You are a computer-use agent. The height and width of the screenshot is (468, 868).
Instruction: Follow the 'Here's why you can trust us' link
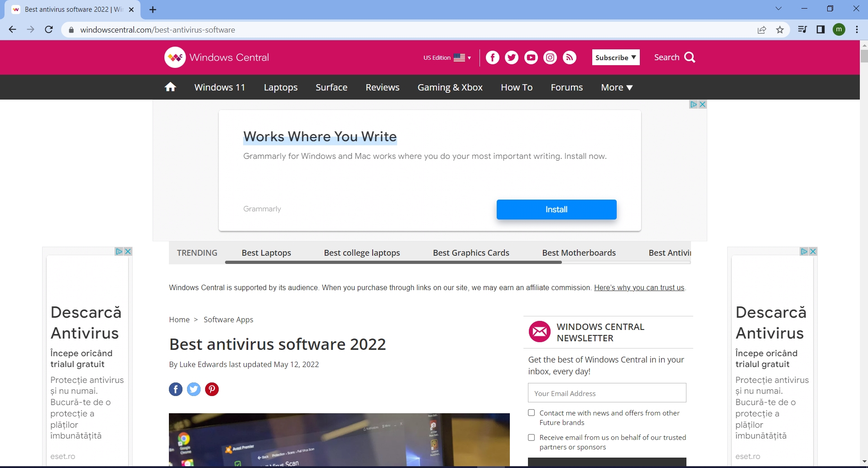(639, 287)
